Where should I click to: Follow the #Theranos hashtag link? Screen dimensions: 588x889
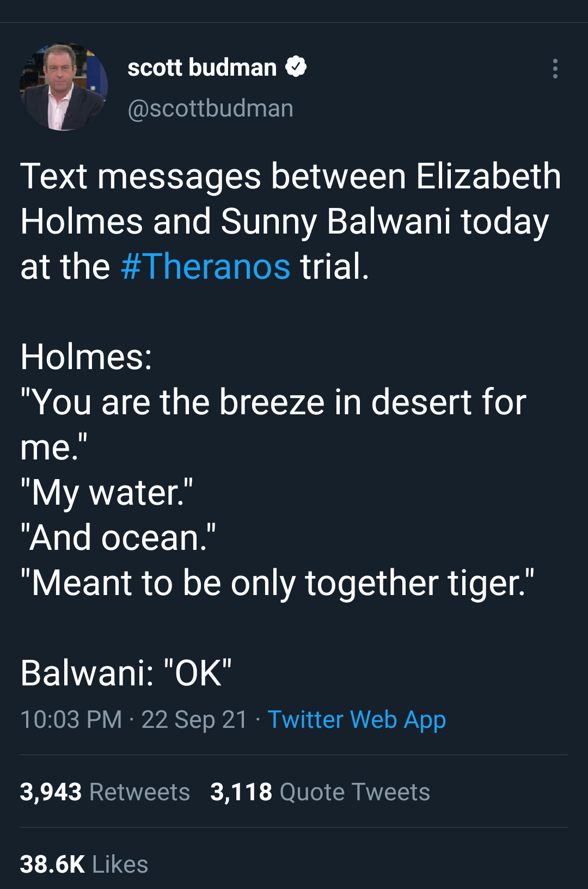pos(206,267)
